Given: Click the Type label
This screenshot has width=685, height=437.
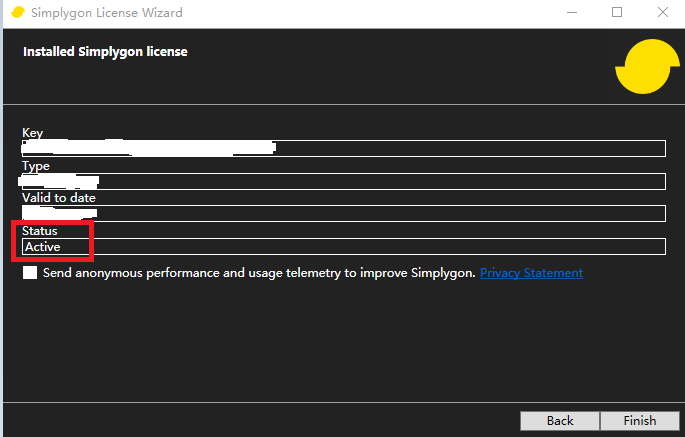Looking at the screenshot, I should click(35, 166).
